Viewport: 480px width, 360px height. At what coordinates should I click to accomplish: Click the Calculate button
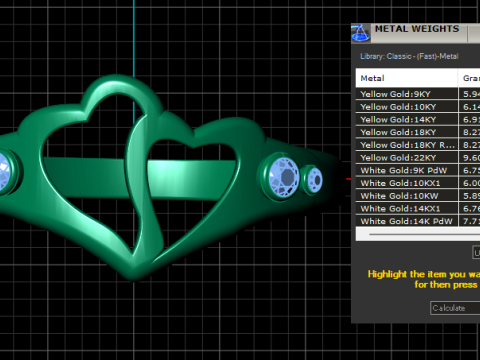(x=455, y=308)
